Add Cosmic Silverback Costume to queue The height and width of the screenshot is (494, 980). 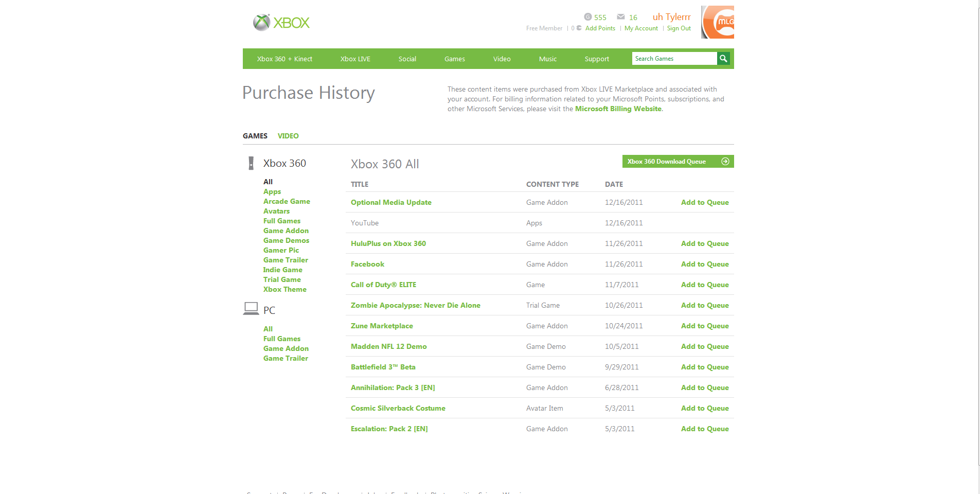click(705, 408)
